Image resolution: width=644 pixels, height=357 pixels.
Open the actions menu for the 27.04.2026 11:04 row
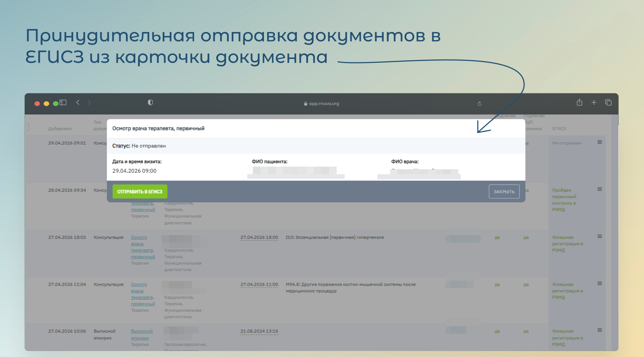coord(600,283)
